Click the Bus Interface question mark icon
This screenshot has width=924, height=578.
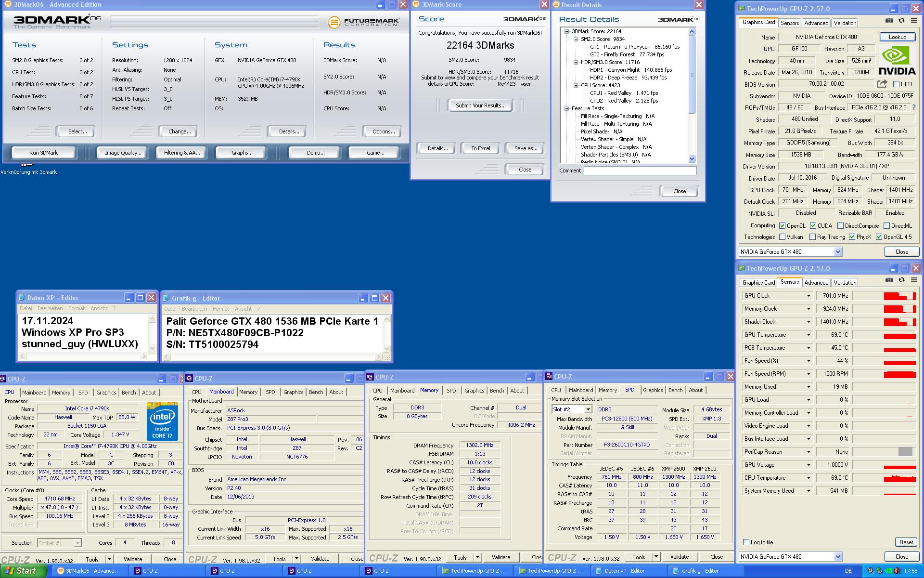coord(913,107)
